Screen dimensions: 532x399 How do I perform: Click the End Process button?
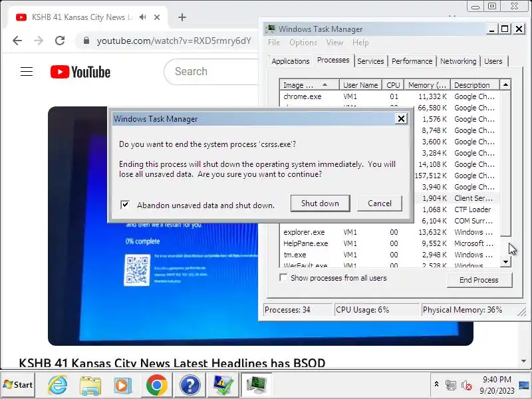479,280
